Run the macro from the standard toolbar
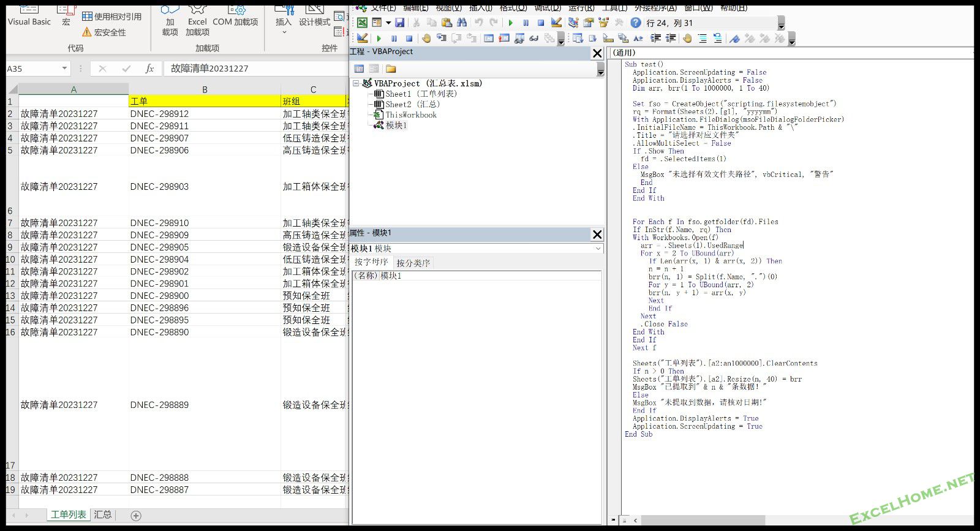The image size is (980, 531). click(510, 23)
